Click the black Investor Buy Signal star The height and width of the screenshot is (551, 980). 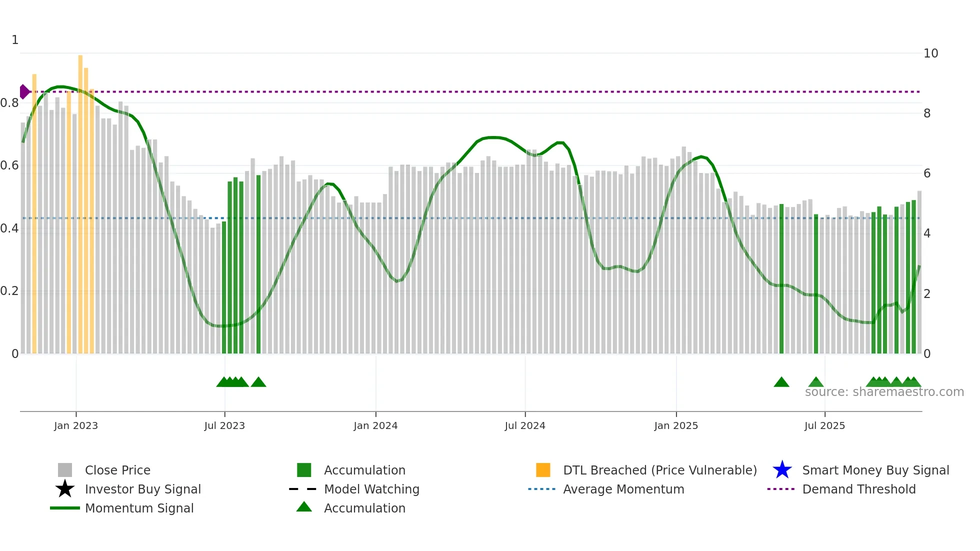click(65, 489)
